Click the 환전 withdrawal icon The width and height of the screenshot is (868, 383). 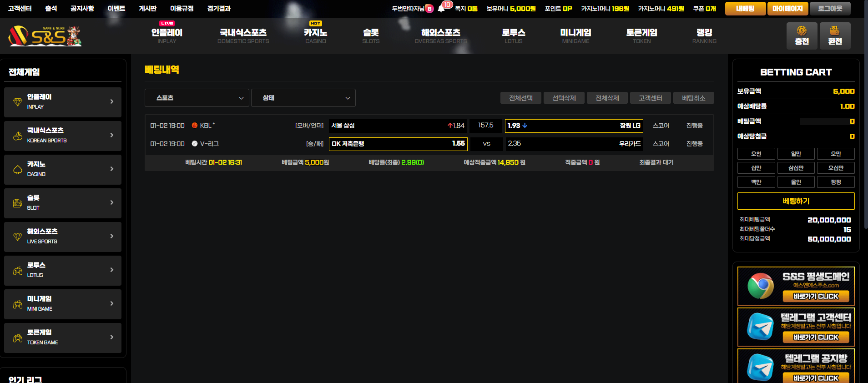[x=835, y=31]
